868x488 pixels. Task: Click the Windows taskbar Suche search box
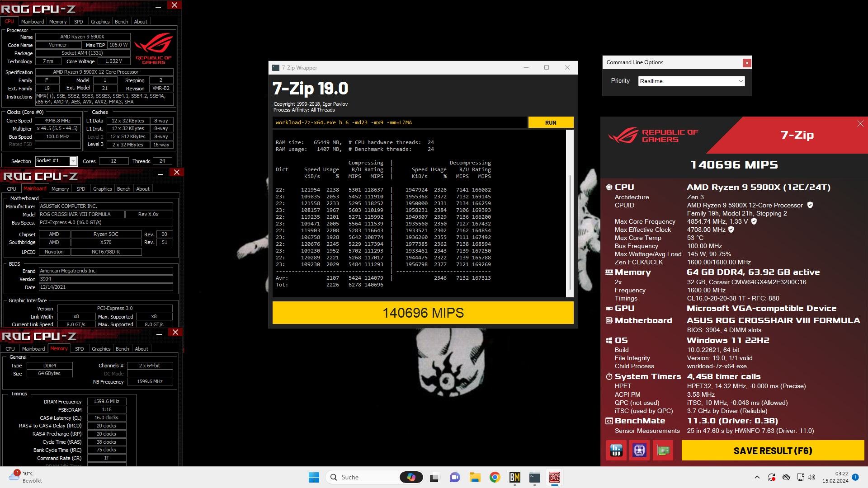tap(375, 477)
